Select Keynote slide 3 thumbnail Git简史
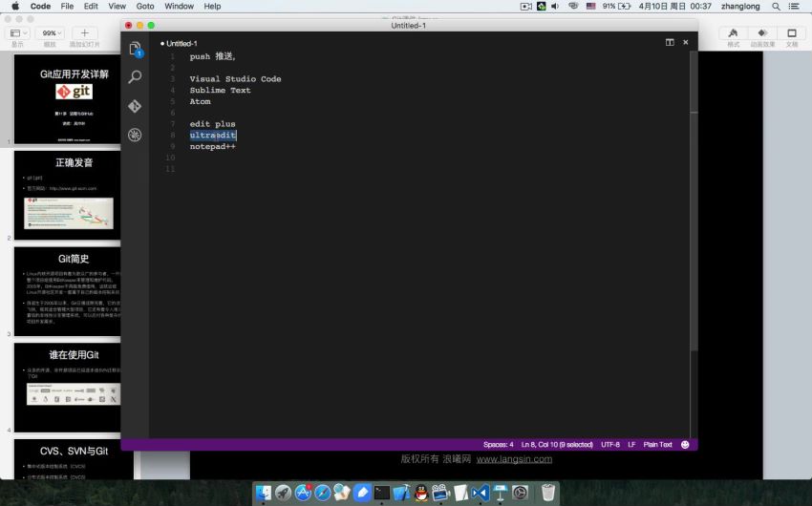 tap(67, 291)
